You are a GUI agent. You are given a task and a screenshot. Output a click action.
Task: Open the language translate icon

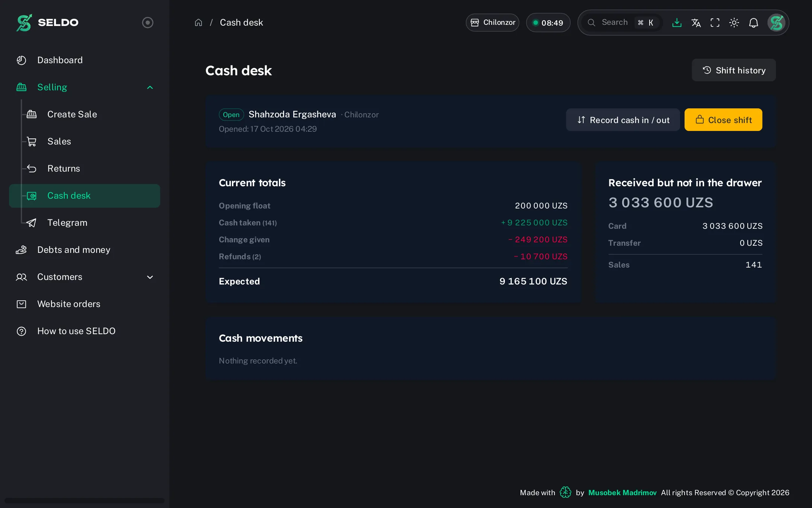click(x=696, y=23)
